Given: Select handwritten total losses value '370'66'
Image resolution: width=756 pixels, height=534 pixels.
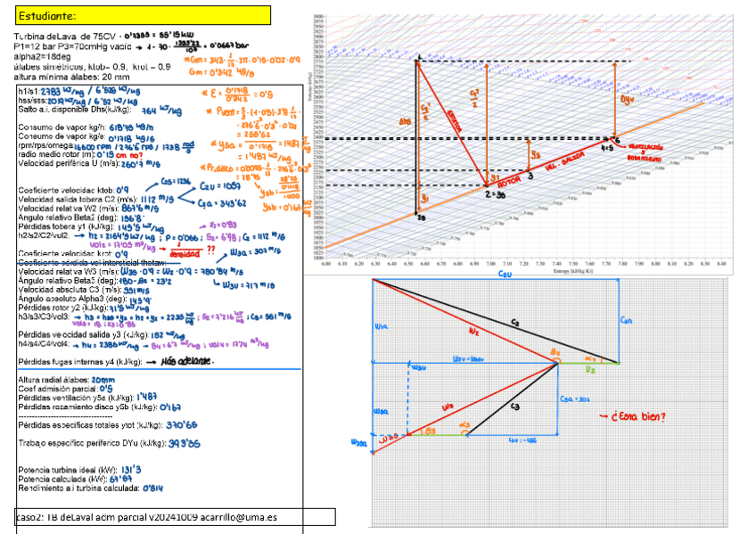Looking at the screenshot, I should (182, 425).
